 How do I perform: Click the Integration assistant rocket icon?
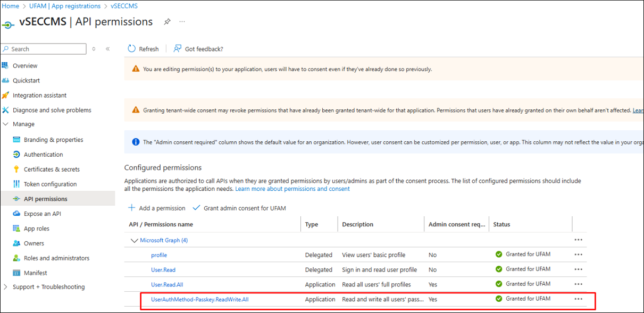point(5,95)
